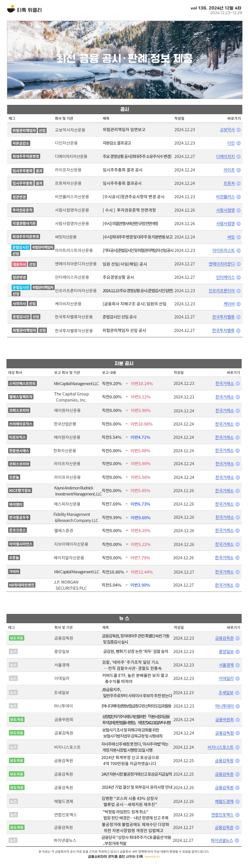This screenshot has height=868, width=248.
Task: Click the link icon beside 라이프
Action: [x=239, y=170]
